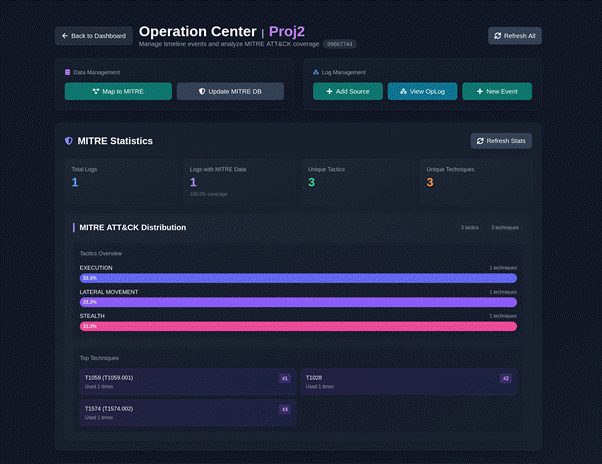The height and width of the screenshot is (464, 602).
Task: Click the Proj2 project title
Action: coord(287,31)
